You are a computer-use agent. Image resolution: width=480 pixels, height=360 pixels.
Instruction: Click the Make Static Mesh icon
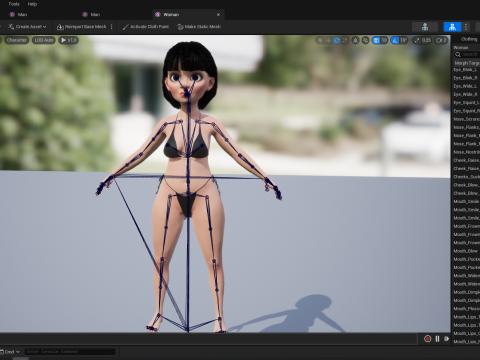pyautogui.click(x=180, y=27)
